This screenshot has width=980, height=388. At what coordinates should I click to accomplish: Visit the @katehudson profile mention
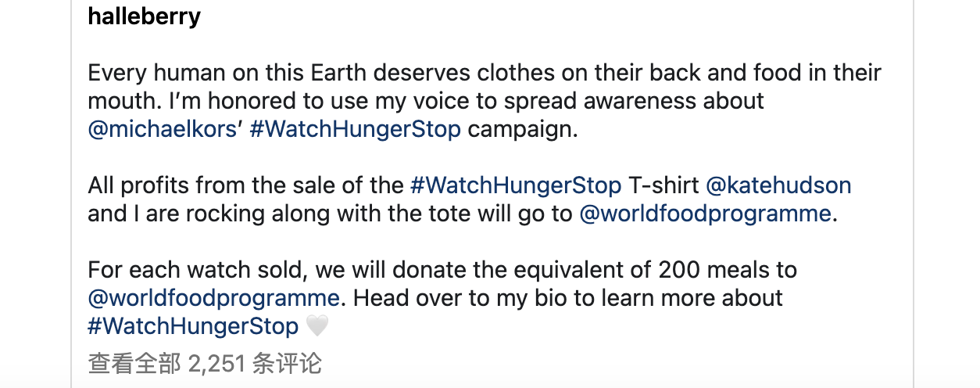[778, 185]
